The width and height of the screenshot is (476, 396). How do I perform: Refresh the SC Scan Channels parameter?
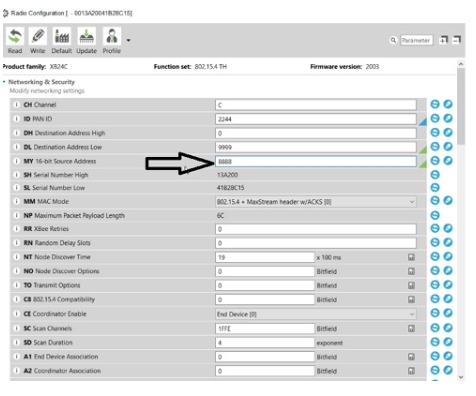coord(435,328)
